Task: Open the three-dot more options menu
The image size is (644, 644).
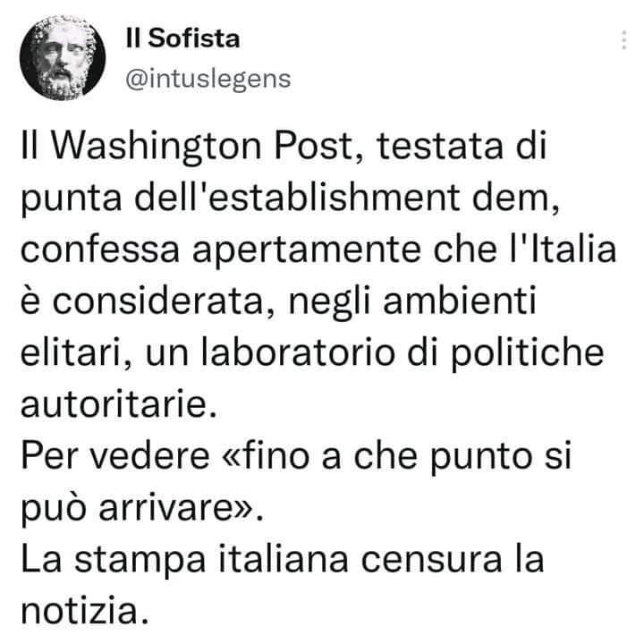Action: click(x=624, y=40)
